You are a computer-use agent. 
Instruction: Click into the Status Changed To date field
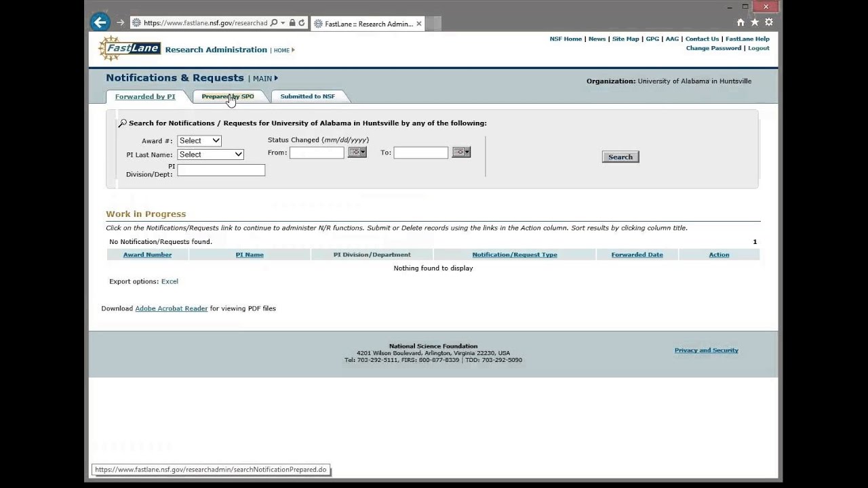tap(421, 152)
